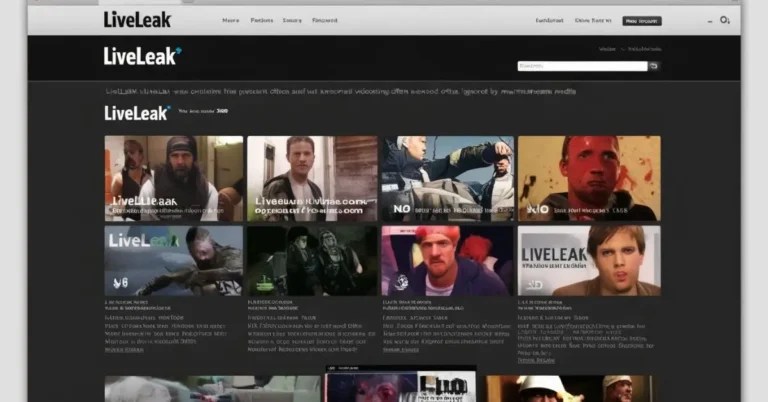
Task: Follow the underlined link below the red hat man description
Action: 401,350
